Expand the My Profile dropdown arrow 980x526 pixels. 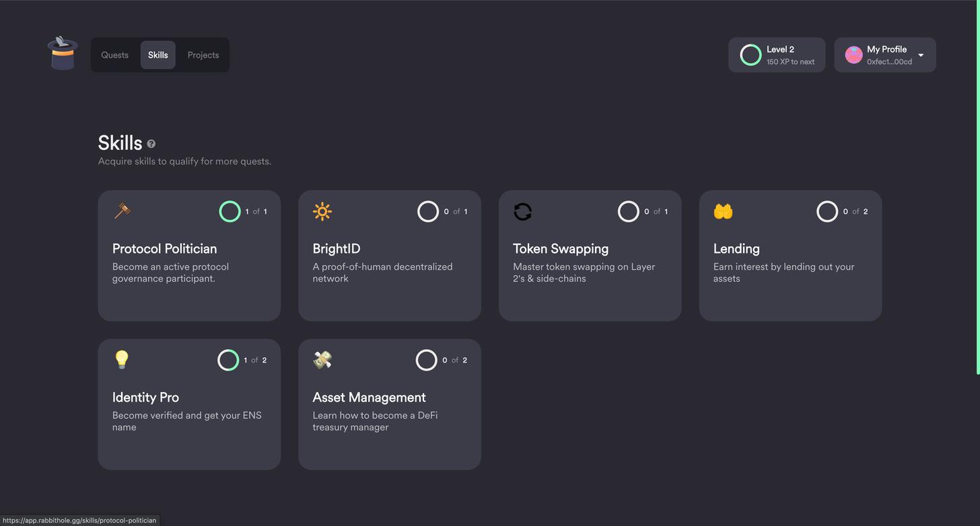[921, 55]
